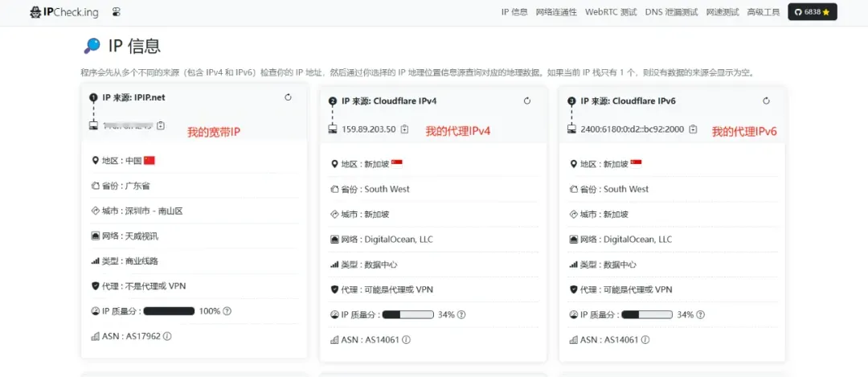Click the GitHub 6838 stars button
The height and width of the screenshot is (377, 868).
pos(812,12)
